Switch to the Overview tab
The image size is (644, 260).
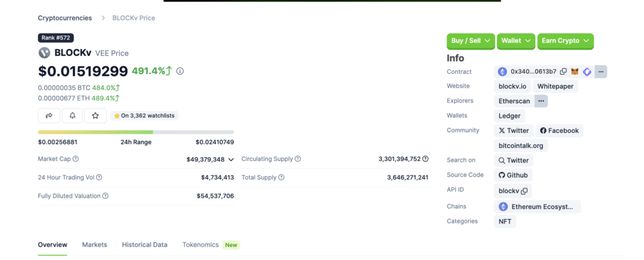pyautogui.click(x=53, y=245)
